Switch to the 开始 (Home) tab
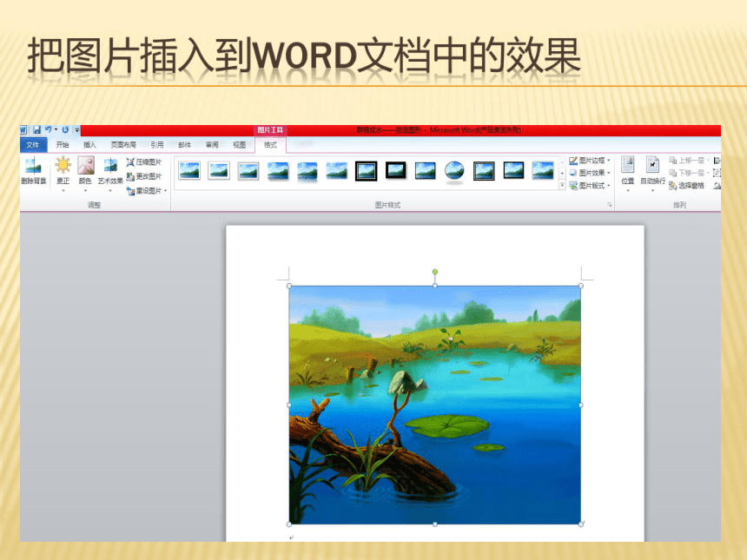 [x=63, y=145]
